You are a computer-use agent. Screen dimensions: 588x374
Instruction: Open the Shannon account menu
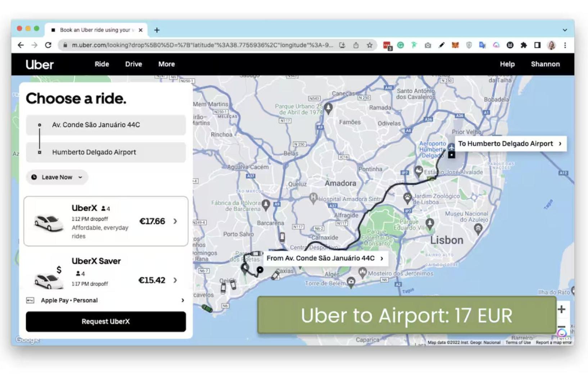pyautogui.click(x=545, y=64)
